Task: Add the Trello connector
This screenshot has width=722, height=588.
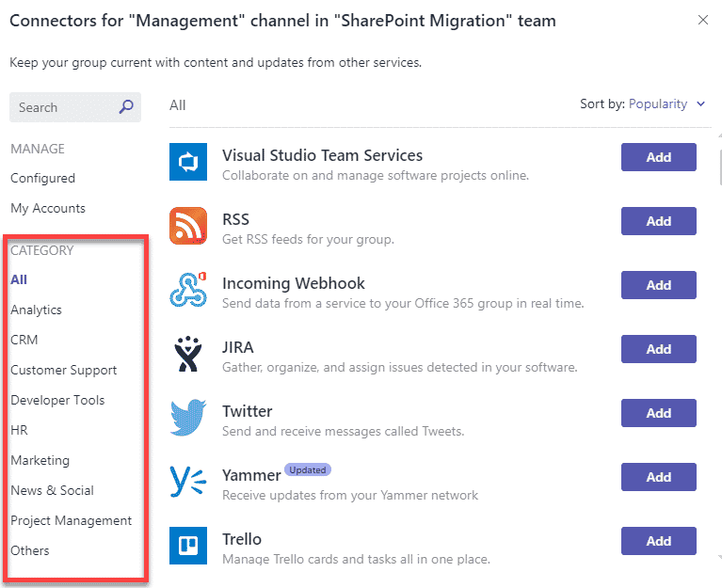Action: coord(658,541)
